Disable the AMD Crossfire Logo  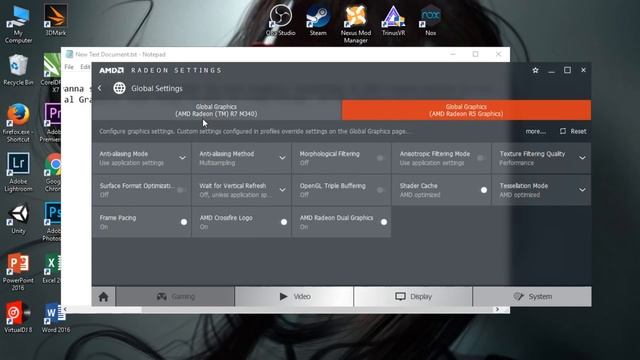pyautogui.click(x=284, y=222)
